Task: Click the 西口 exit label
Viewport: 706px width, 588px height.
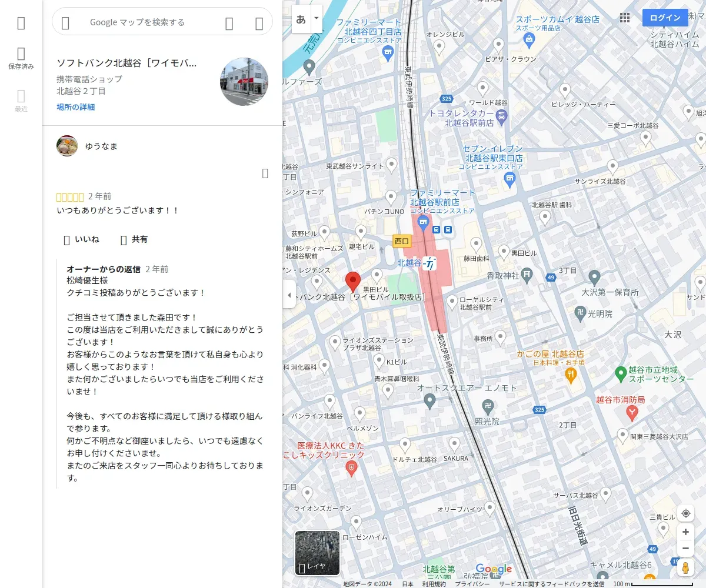Action: tap(401, 240)
